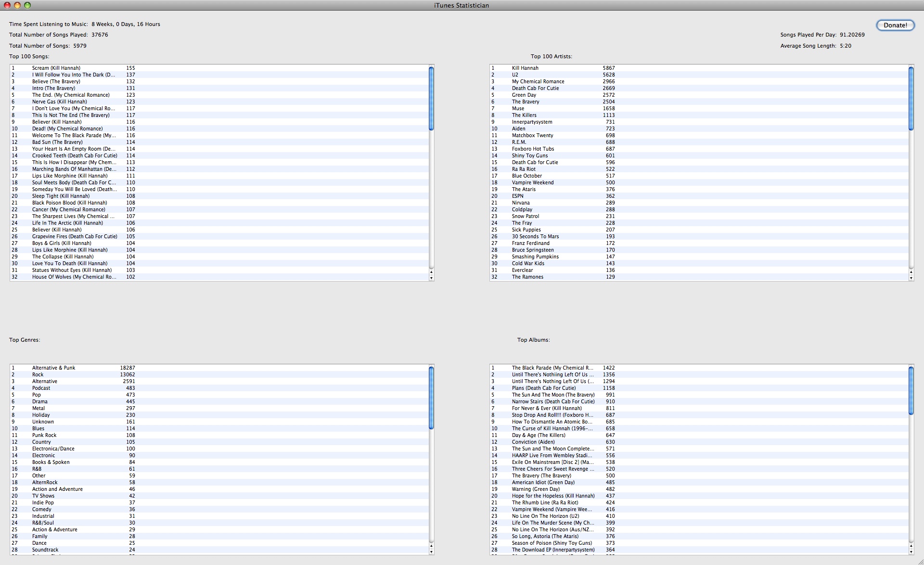
Task: Select song row Intro (The Bravery)
Action: 219,88
